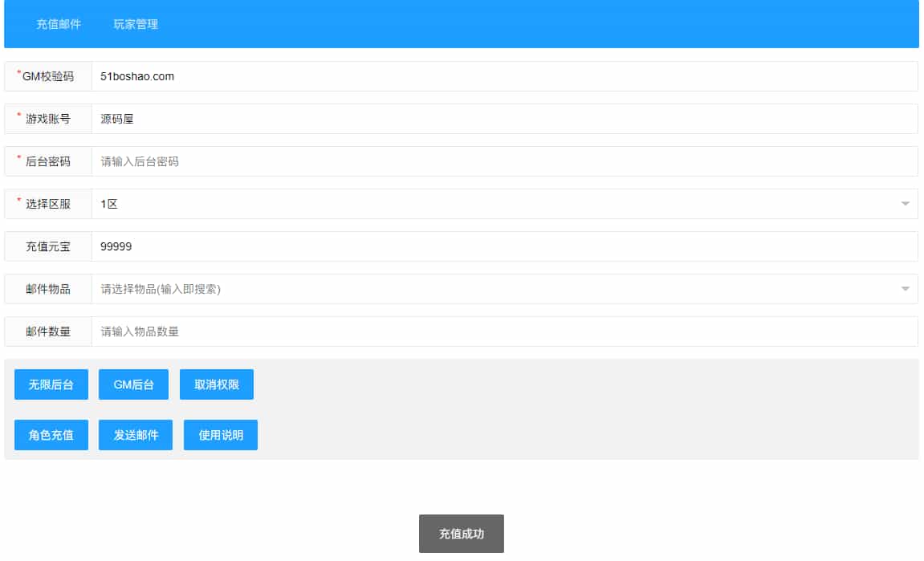Click the 充值元宝 field showing 99999
924x561 pixels.
pyautogui.click(x=504, y=246)
